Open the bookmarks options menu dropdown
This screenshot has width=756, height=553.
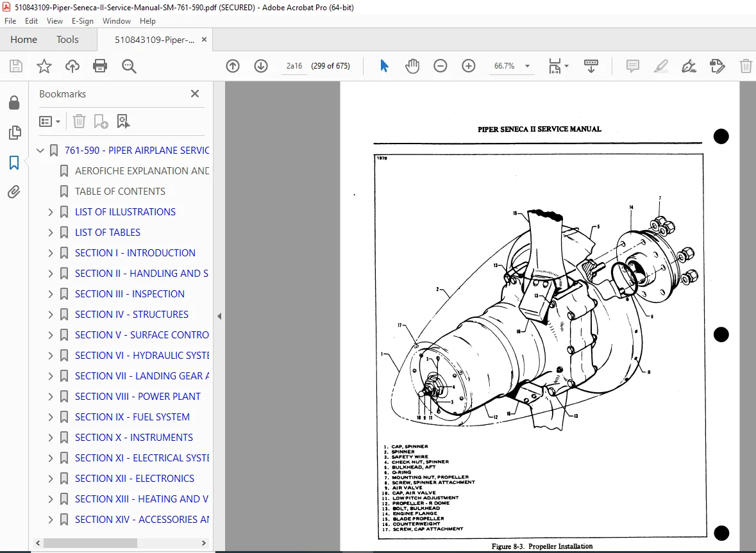click(x=49, y=121)
